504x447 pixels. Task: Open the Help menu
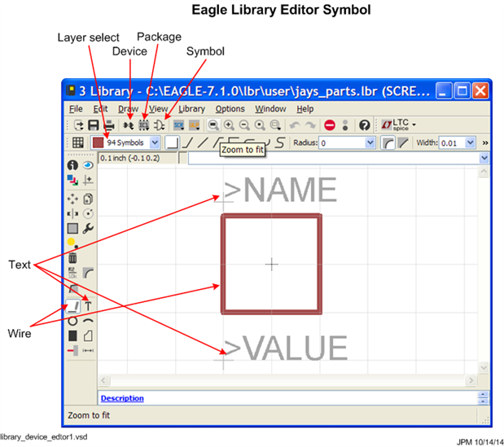tap(305, 109)
